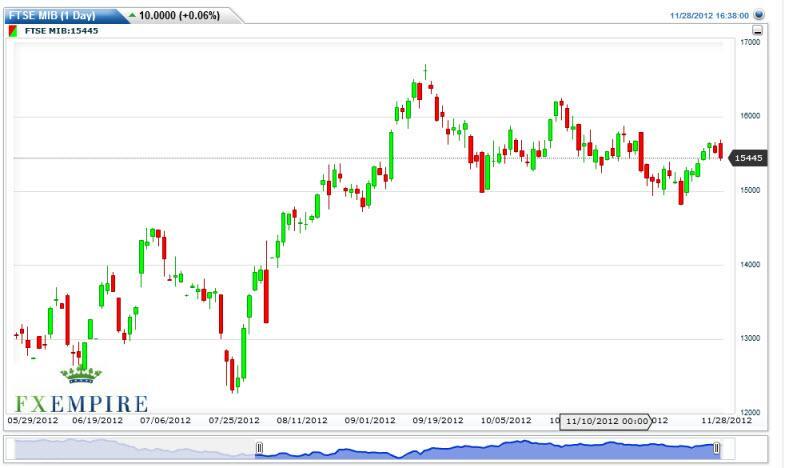
Task: Click the 15445 current price label
Action: click(749, 158)
